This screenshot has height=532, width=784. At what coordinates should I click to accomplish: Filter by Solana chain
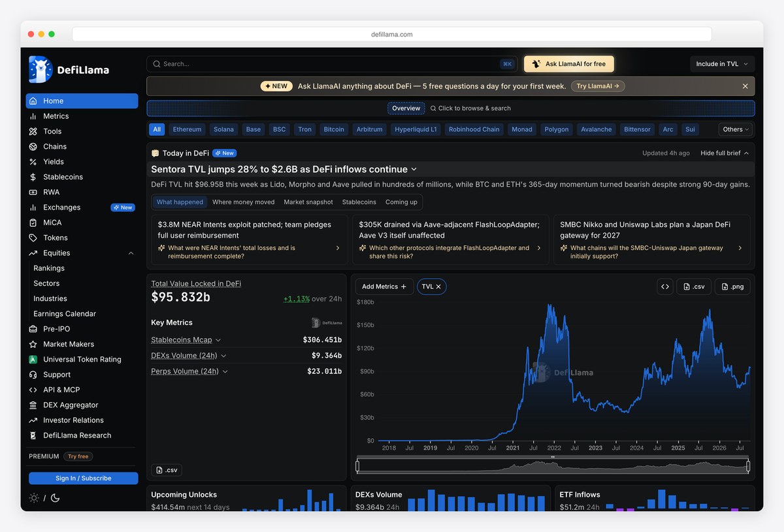(223, 129)
